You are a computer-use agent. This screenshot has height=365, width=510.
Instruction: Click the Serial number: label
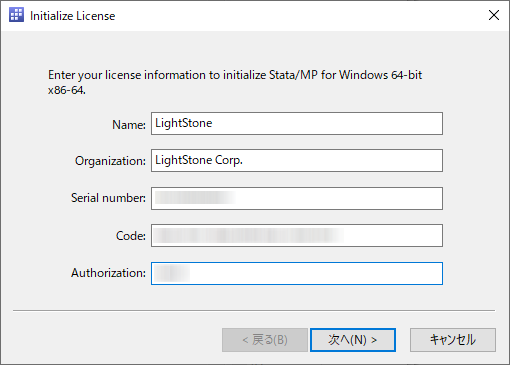(108, 198)
